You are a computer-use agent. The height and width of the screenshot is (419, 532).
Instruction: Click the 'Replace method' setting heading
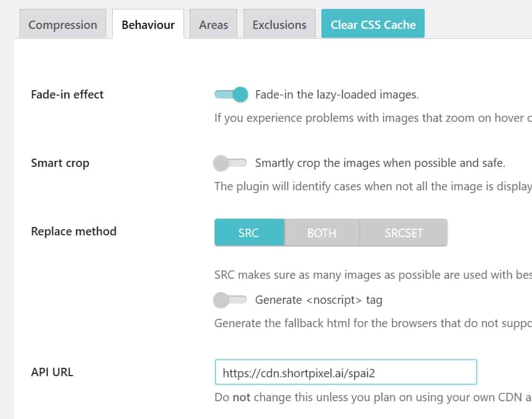tap(74, 231)
